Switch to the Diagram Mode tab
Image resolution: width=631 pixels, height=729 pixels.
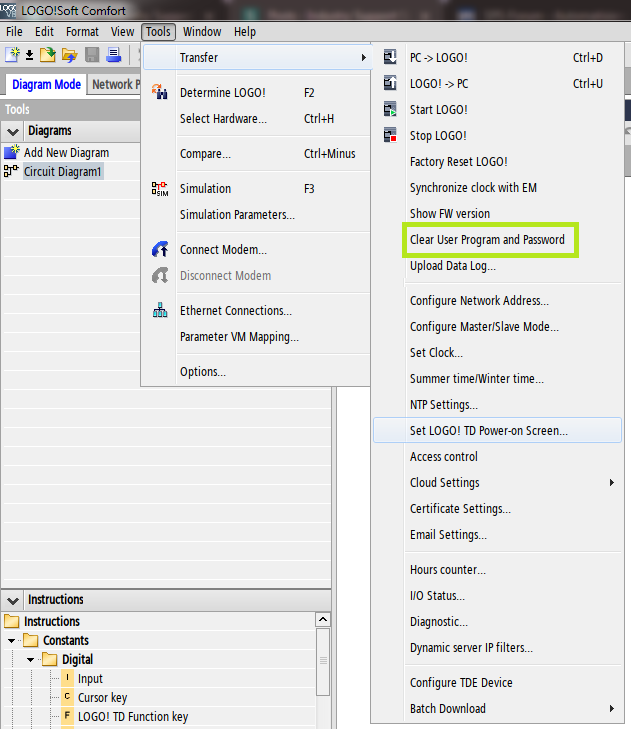[46, 85]
